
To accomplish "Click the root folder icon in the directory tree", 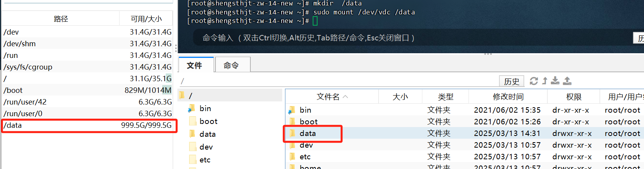I will tap(182, 95).
